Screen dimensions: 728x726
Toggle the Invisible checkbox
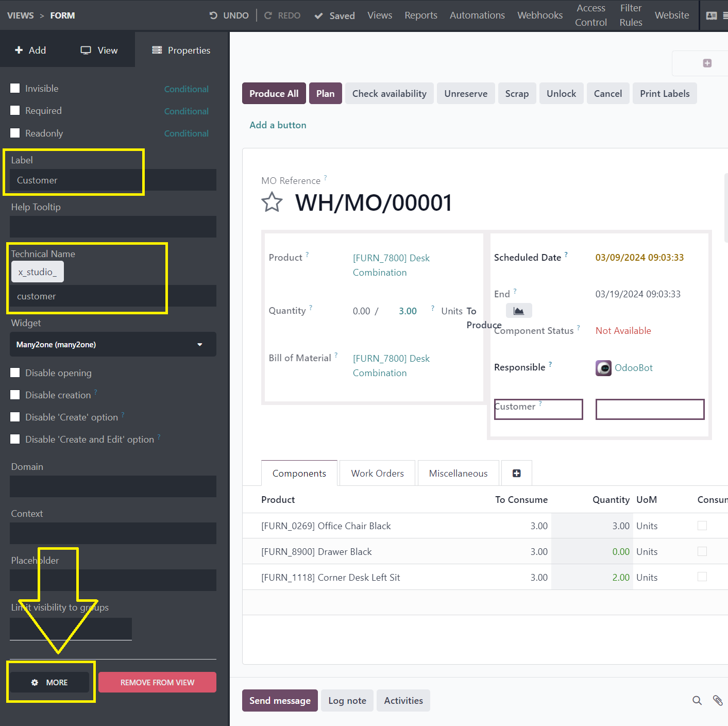[15, 88]
